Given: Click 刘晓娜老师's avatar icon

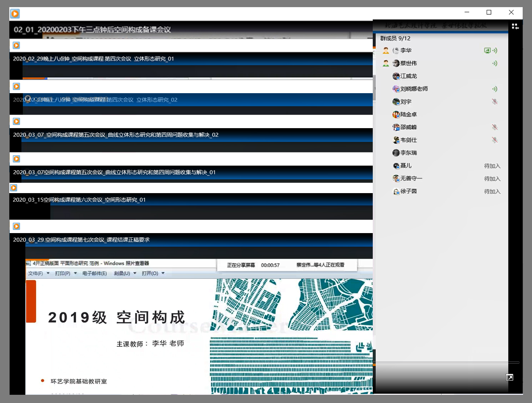Looking at the screenshot, I should 396,89.
